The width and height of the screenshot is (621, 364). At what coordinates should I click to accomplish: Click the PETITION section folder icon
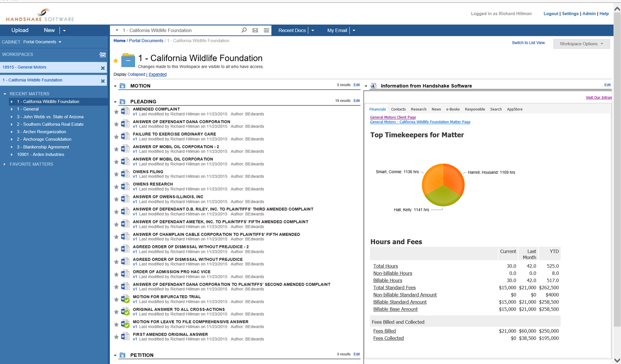click(123, 355)
